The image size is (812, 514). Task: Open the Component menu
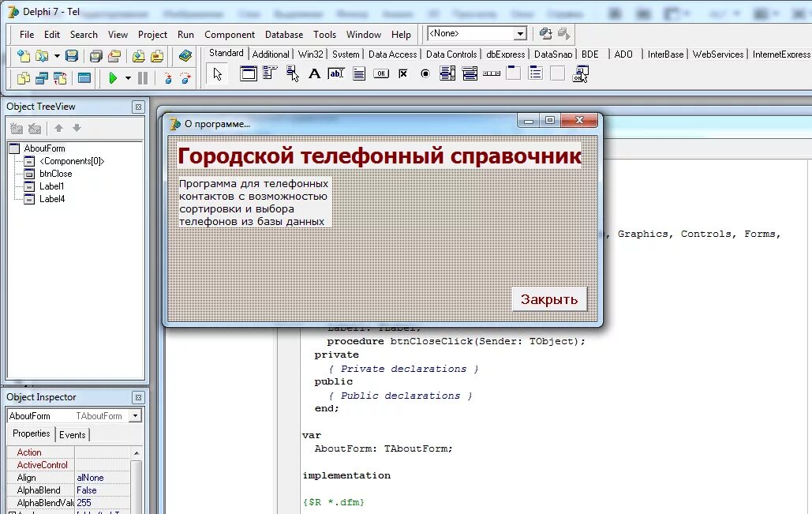[x=230, y=34]
